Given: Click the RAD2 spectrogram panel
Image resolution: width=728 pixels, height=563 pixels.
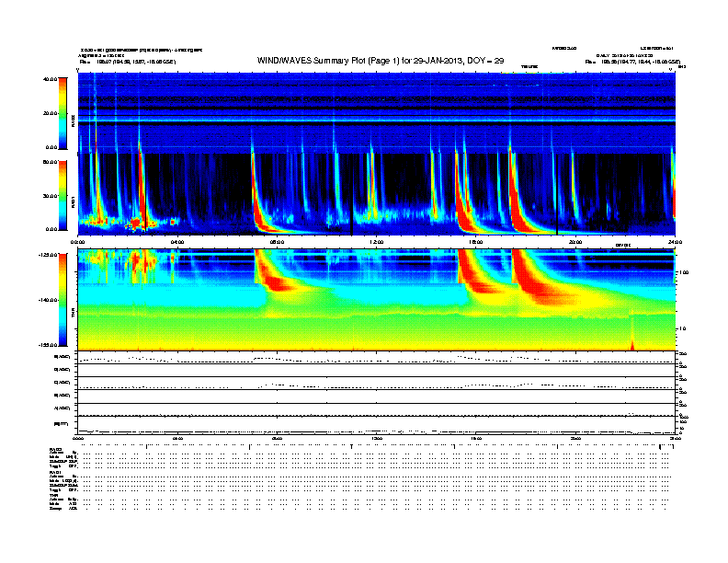Looking at the screenshot, I should pyautogui.click(x=376, y=112).
